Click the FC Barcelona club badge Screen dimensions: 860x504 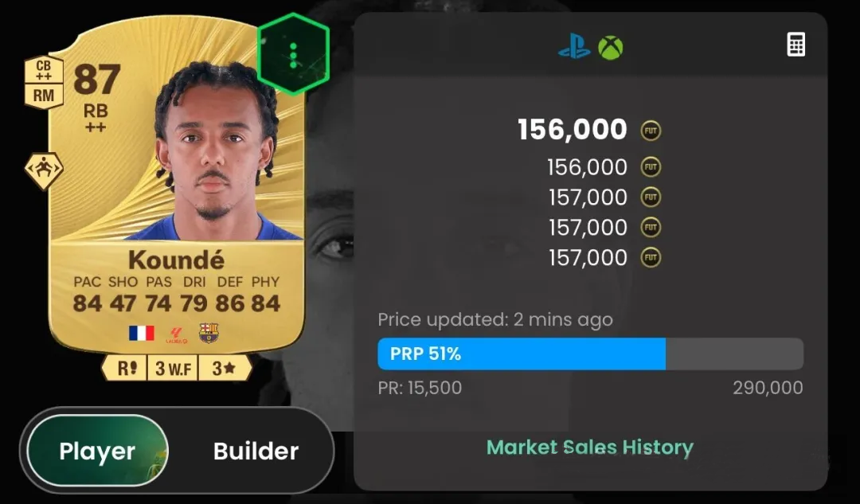tap(209, 333)
